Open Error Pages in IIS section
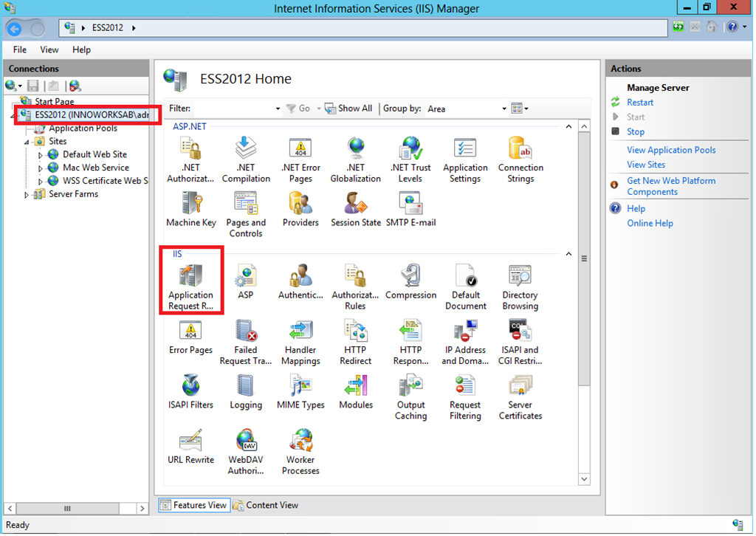Image resolution: width=756 pixels, height=536 pixels. [191, 337]
